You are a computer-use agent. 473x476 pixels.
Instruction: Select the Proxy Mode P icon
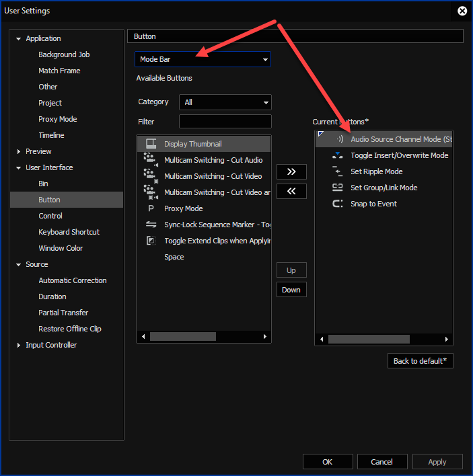click(151, 208)
